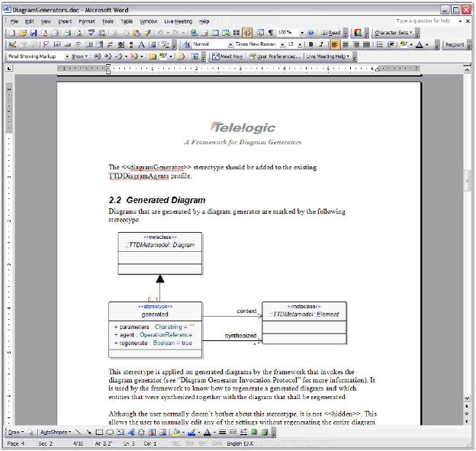Open the font size dropdown showing 12
This screenshot has height=451, width=476.
[300, 45]
